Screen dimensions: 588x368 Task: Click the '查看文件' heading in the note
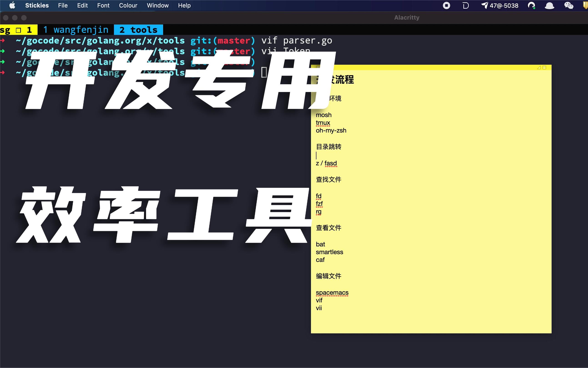(328, 227)
